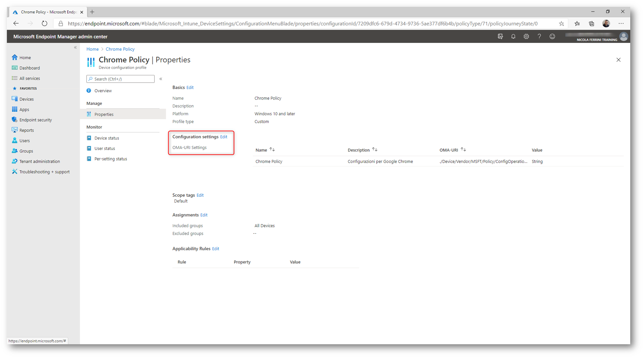Sort the table by Description column
The image size is (644, 358).
(x=362, y=150)
